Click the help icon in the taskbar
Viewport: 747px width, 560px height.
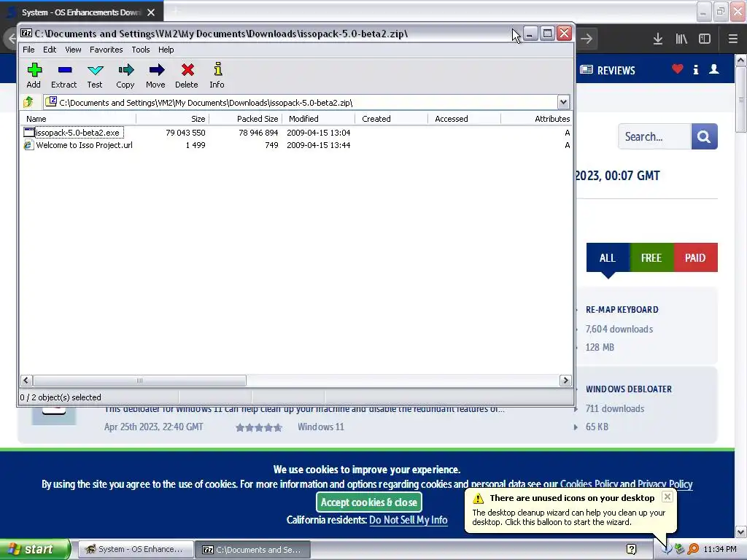click(631, 550)
